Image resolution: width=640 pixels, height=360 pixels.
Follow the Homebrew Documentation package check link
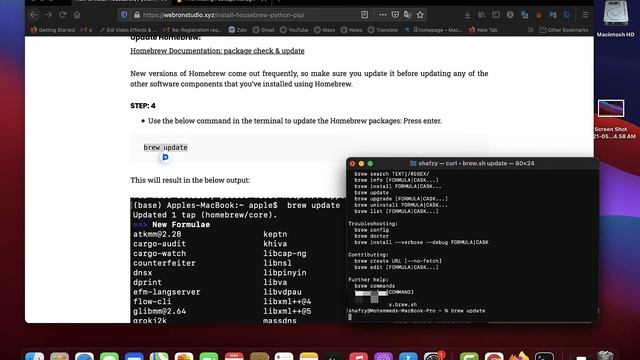217,51
